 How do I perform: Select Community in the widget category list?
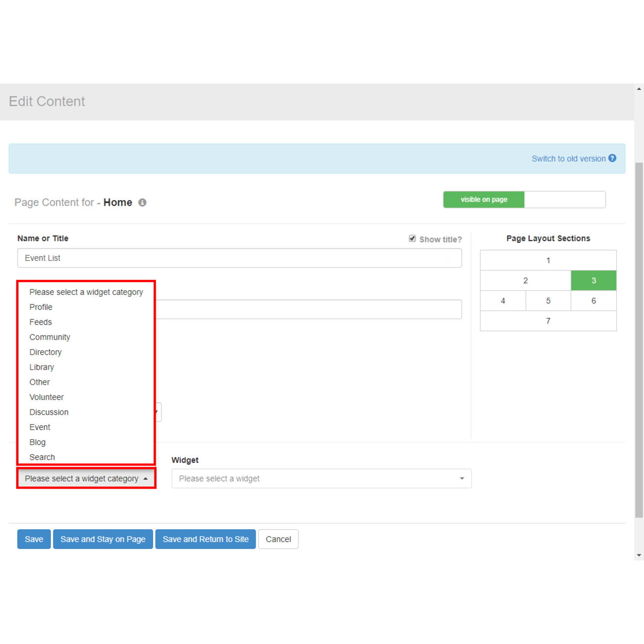coord(50,337)
